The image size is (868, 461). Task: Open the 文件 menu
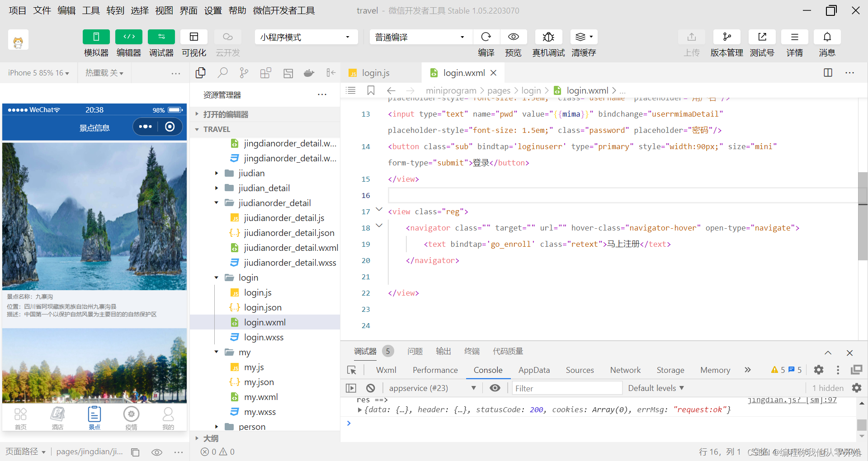(x=42, y=10)
